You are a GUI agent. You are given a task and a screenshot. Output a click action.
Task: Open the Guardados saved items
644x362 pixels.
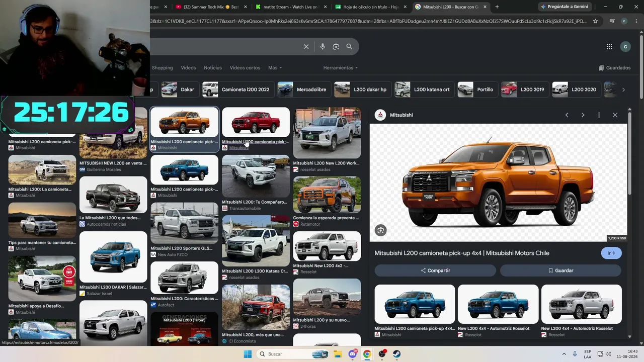tap(614, 68)
